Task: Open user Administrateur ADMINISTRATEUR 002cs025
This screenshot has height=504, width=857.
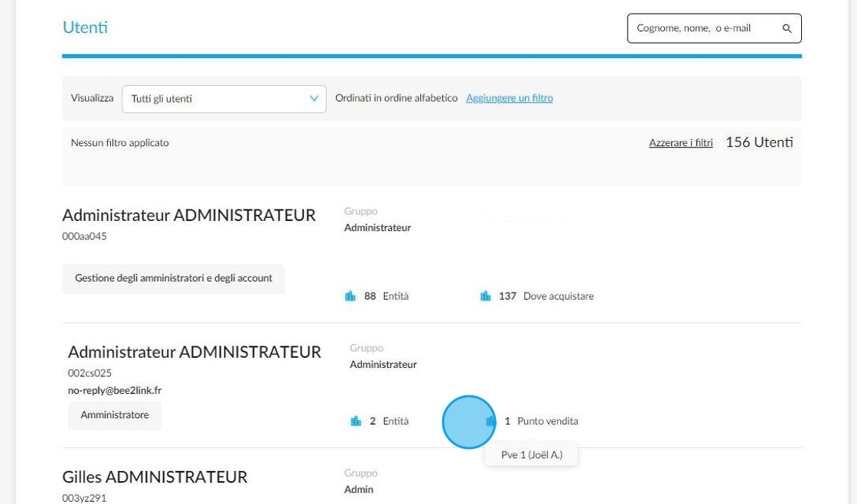Action: [194, 352]
